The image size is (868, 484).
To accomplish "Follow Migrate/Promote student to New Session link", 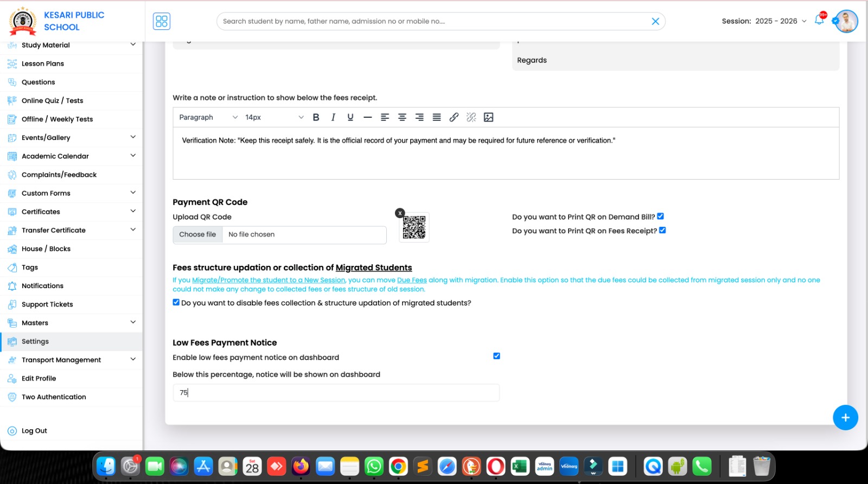I will coord(269,280).
